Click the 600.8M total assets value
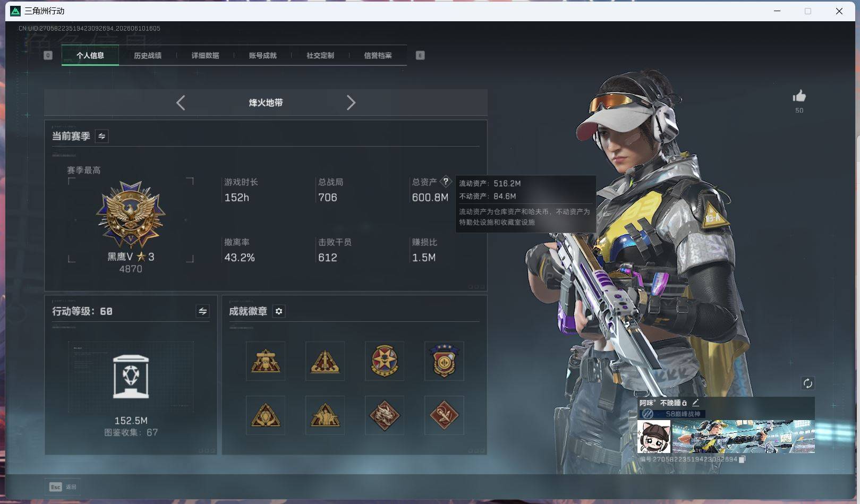This screenshot has width=860, height=504. [430, 198]
